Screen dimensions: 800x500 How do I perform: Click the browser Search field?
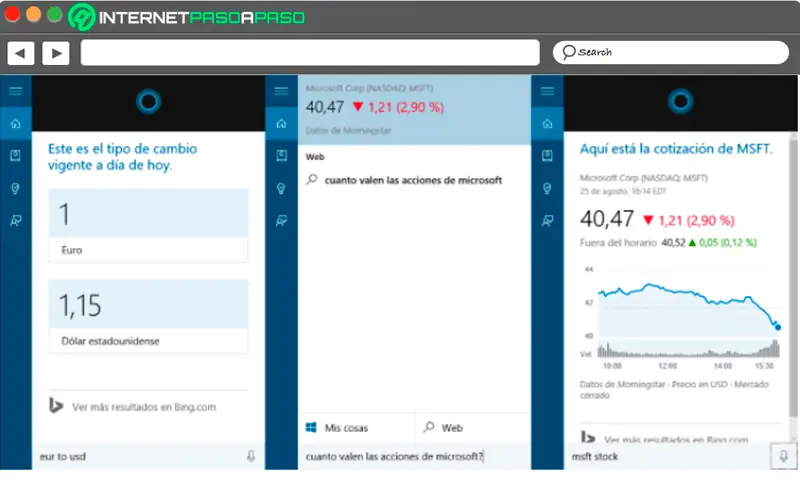pos(670,52)
